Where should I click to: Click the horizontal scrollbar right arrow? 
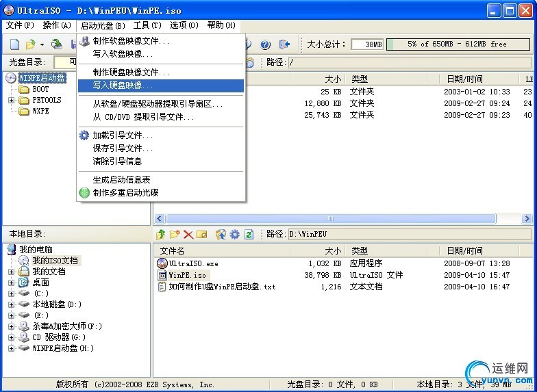(527, 219)
